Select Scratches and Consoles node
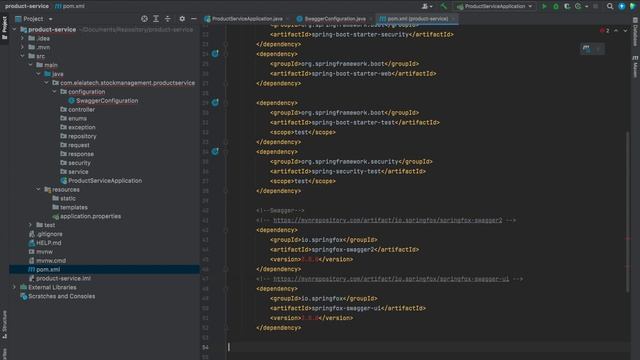 [x=58, y=296]
